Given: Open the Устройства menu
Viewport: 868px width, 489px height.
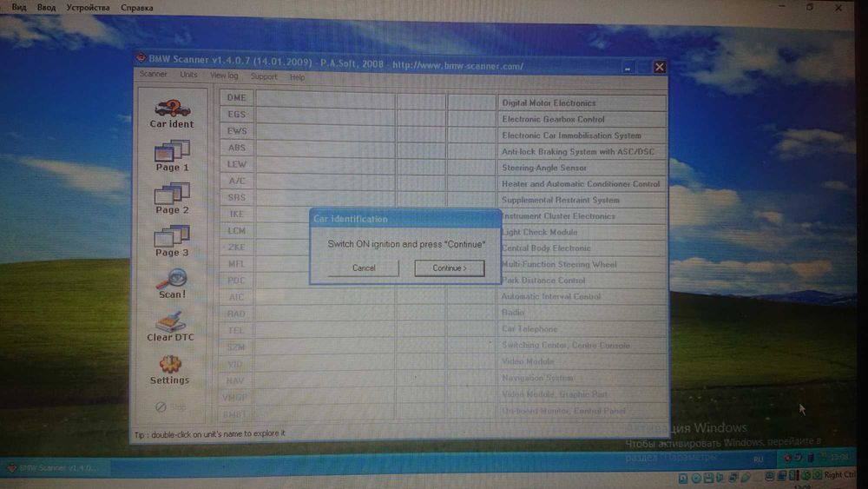Looking at the screenshot, I should (x=88, y=7).
